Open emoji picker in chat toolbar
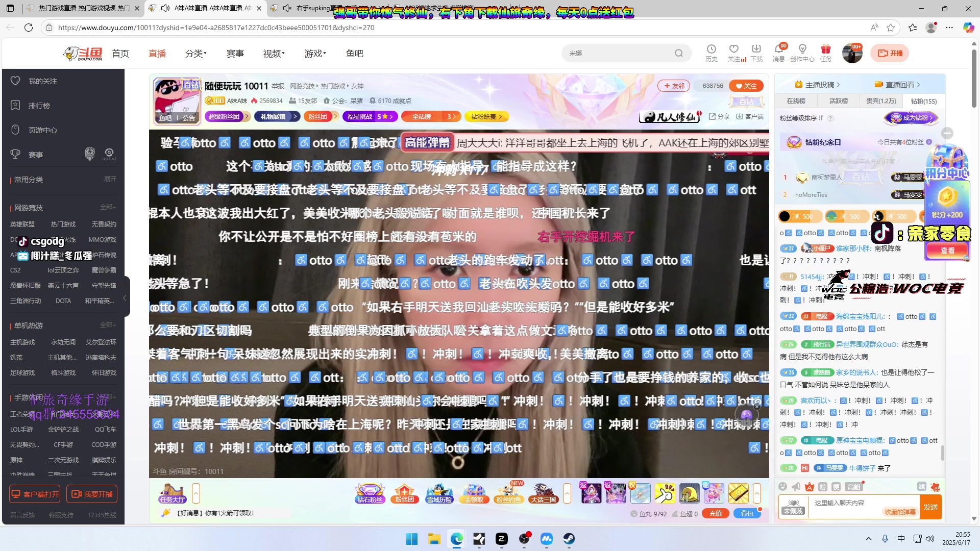This screenshot has height=551, width=980. [x=783, y=487]
